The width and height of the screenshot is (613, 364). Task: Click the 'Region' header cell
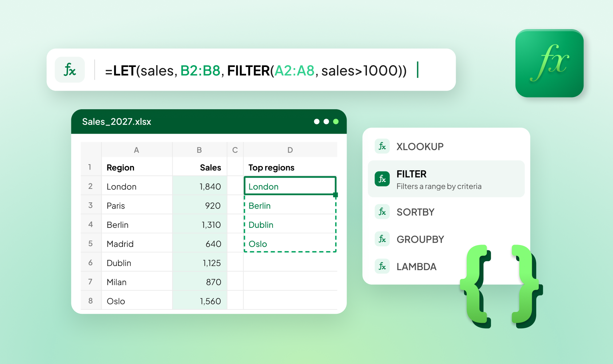point(137,167)
